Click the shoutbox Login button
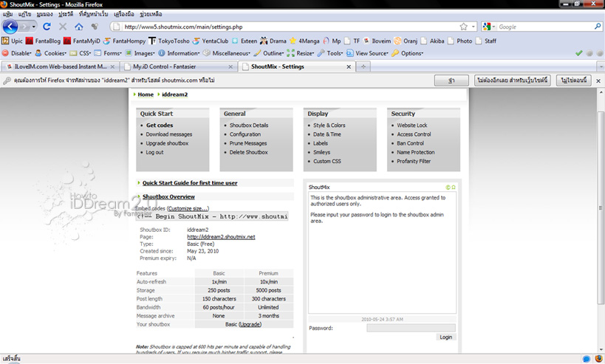The image size is (605, 364). [x=445, y=337]
